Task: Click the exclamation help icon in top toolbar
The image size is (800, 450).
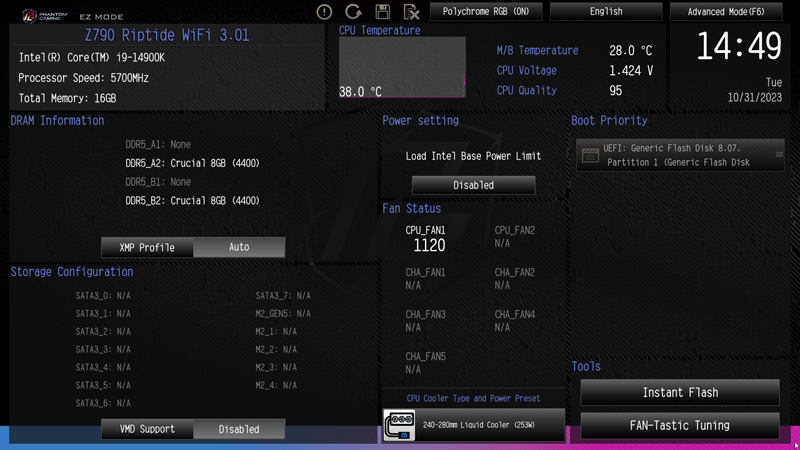Action: click(324, 12)
